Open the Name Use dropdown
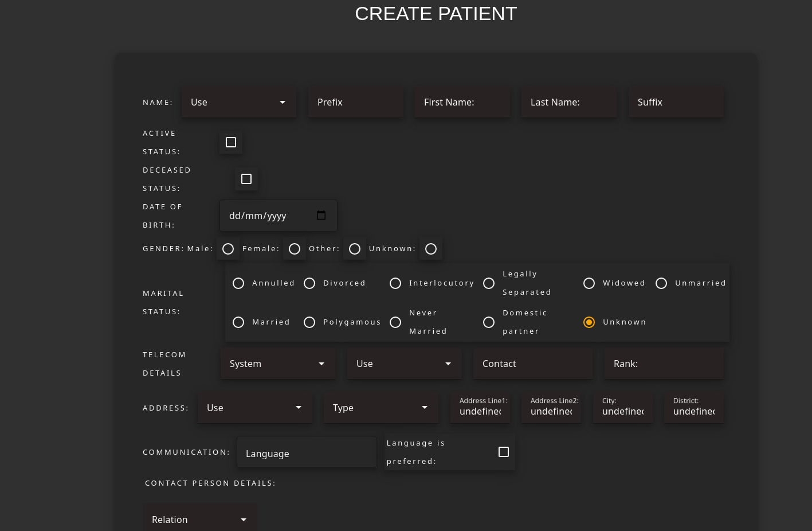 pos(238,102)
